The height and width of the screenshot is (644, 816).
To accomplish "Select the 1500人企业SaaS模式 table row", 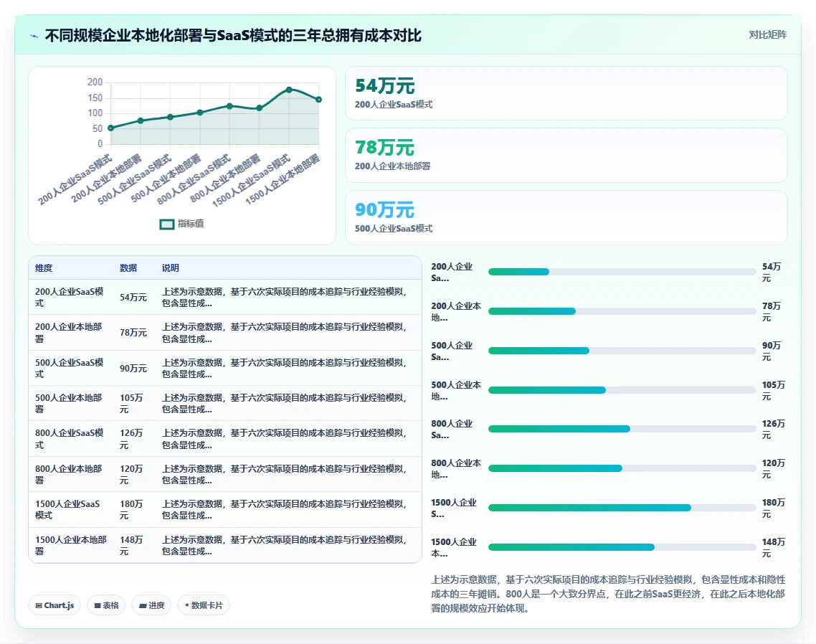I will point(225,510).
